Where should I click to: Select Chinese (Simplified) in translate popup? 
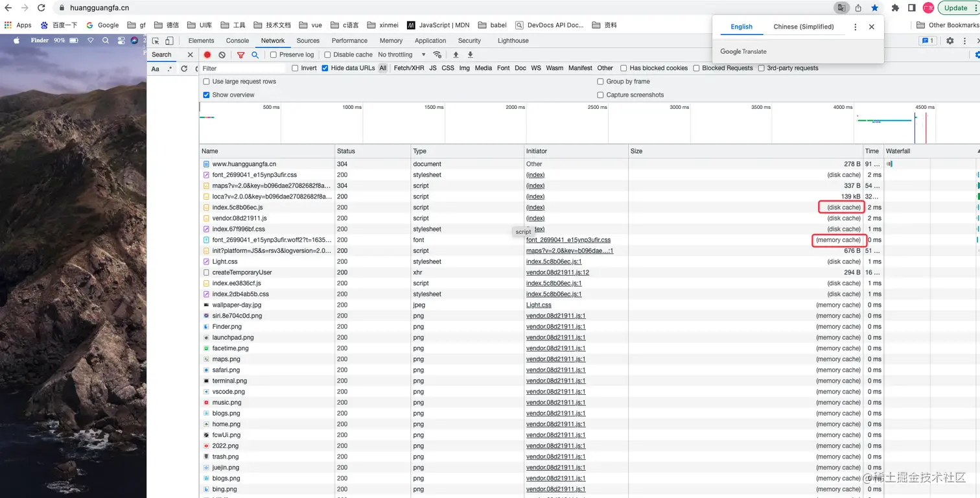pyautogui.click(x=803, y=27)
